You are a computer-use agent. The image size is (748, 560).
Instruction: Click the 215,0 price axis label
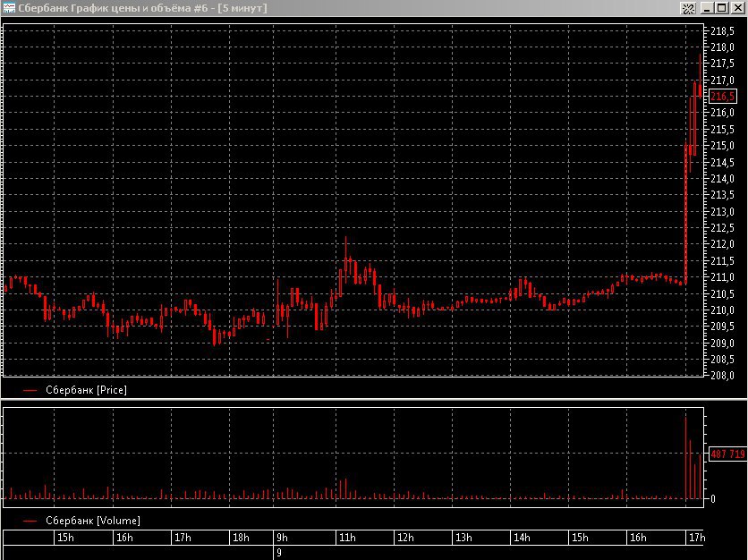722,146
